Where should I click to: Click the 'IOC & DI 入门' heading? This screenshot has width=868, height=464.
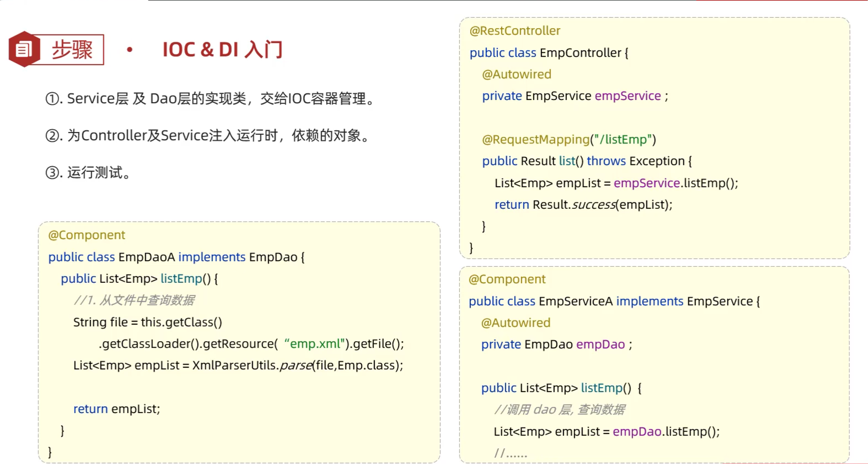pyautogui.click(x=222, y=50)
